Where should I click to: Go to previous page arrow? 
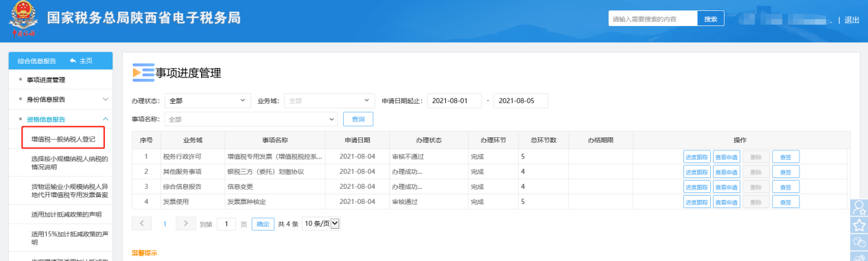pos(141,223)
